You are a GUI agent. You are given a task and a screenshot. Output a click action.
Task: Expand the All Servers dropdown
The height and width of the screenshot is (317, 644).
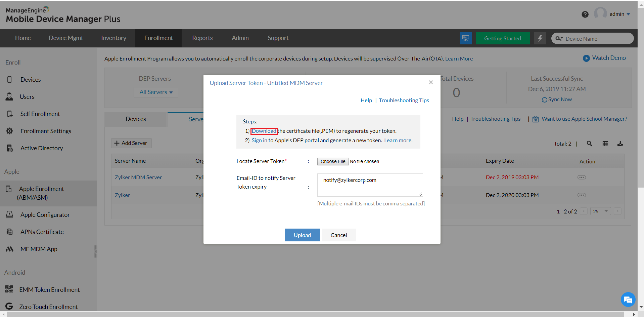tap(156, 92)
